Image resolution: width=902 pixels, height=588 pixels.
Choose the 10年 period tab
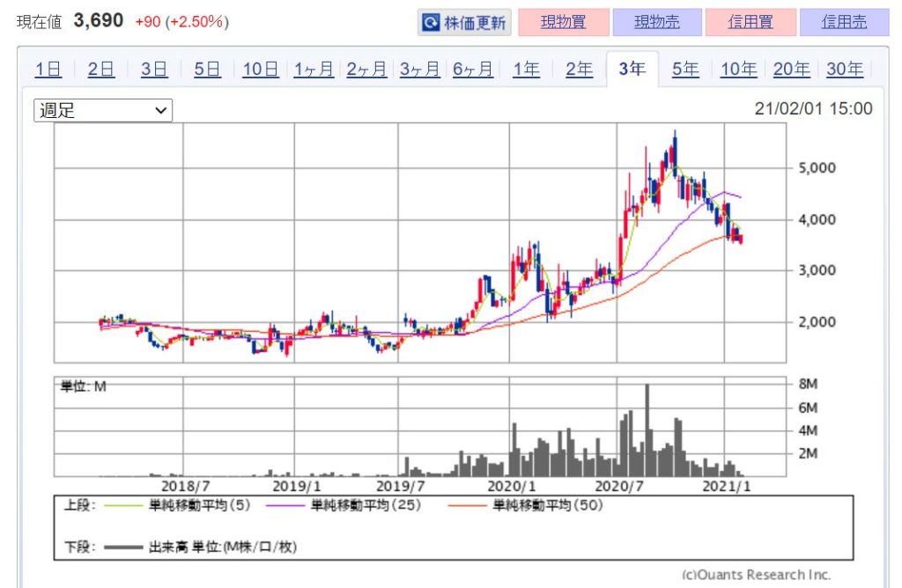[x=738, y=70]
